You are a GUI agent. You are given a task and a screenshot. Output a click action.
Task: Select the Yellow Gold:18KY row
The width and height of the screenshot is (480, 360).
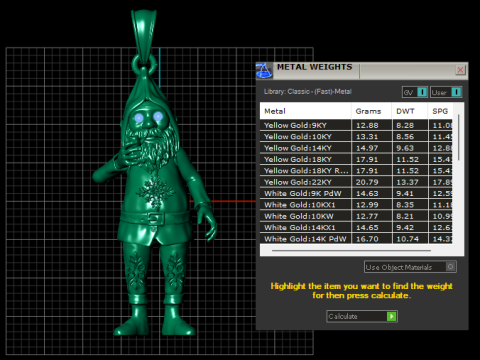click(x=356, y=159)
